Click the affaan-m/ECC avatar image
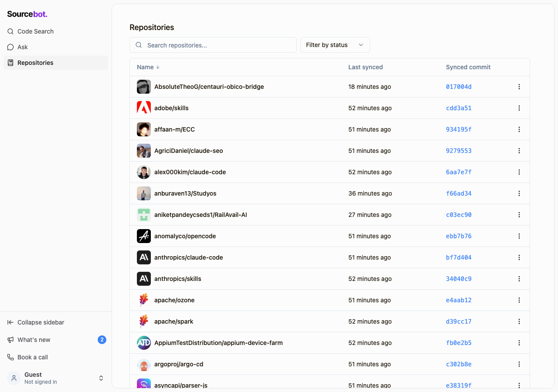 [144, 129]
